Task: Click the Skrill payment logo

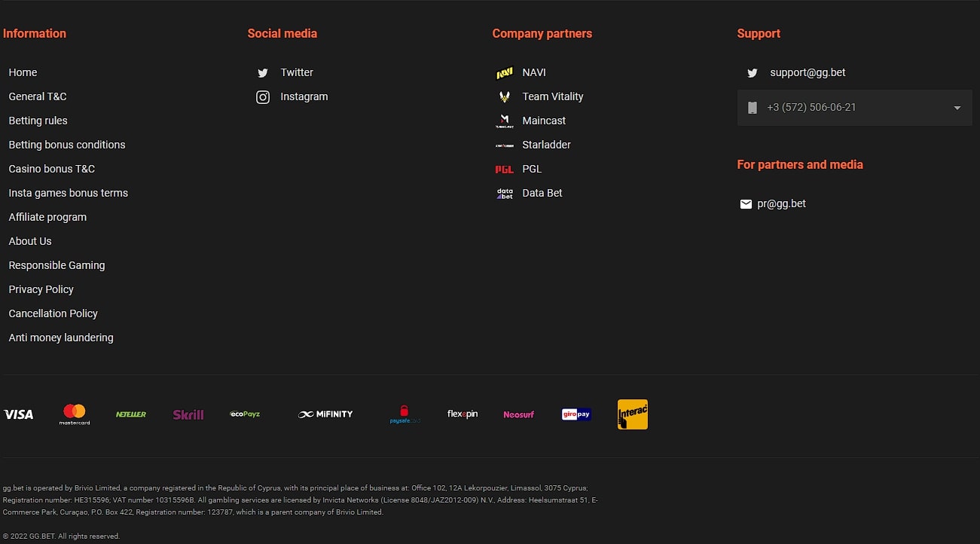Action: 188,414
